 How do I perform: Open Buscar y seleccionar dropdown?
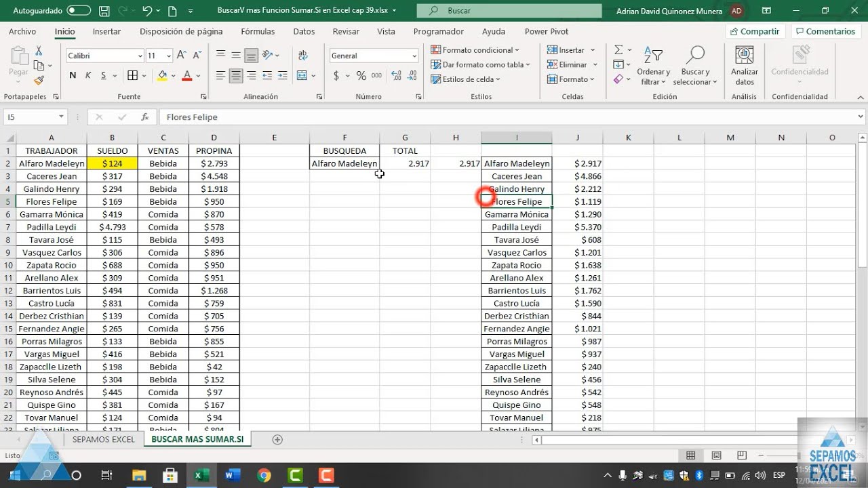695,66
